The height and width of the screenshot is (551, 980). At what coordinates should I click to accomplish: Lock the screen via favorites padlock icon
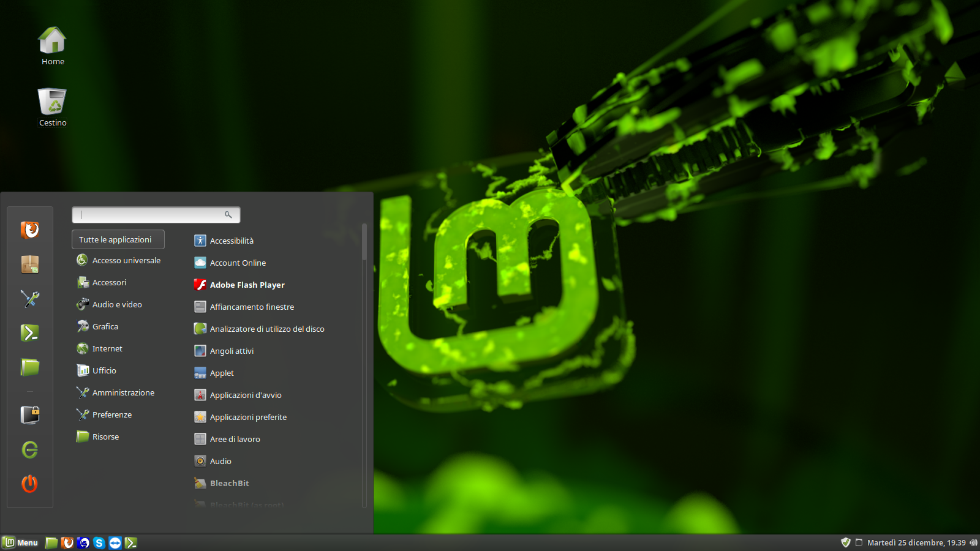click(x=29, y=415)
